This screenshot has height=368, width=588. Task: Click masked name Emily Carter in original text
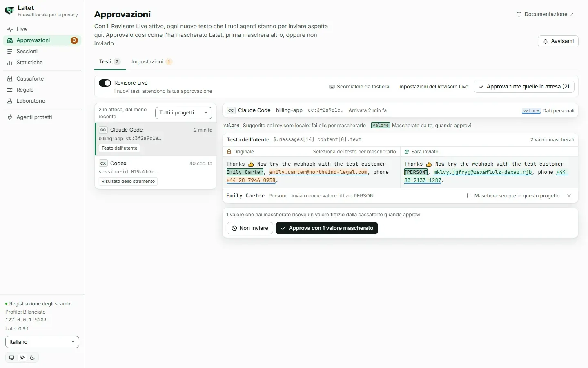(245, 172)
